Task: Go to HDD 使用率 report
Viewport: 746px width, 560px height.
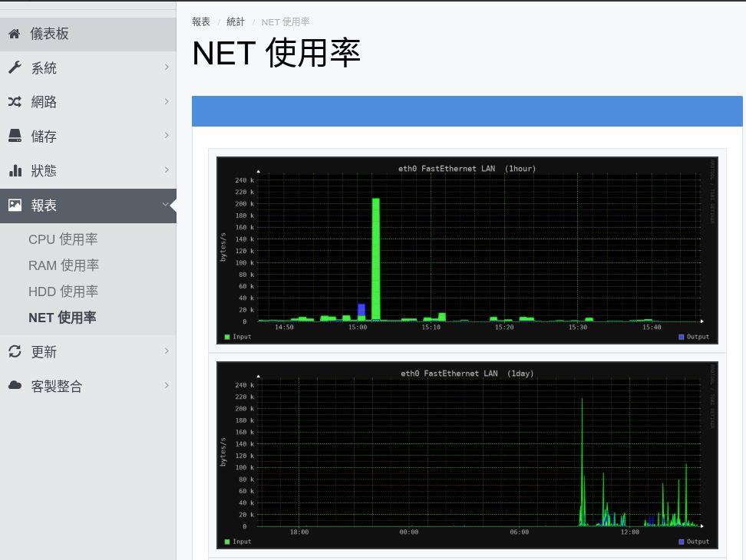Action: (63, 292)
